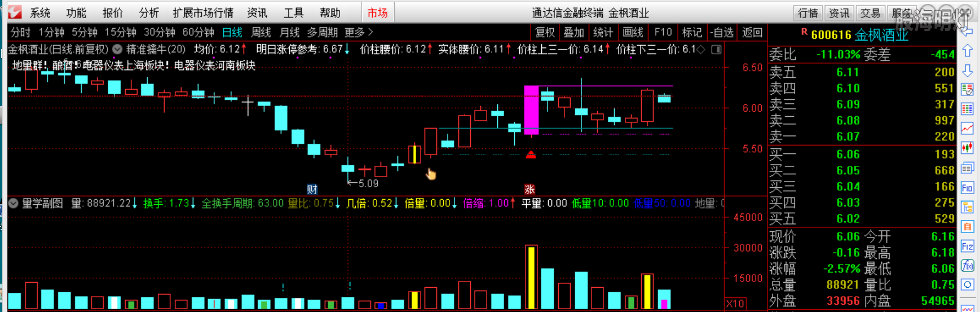
Task: Click the blue circle sidebar icon
Action: (968, 285)
